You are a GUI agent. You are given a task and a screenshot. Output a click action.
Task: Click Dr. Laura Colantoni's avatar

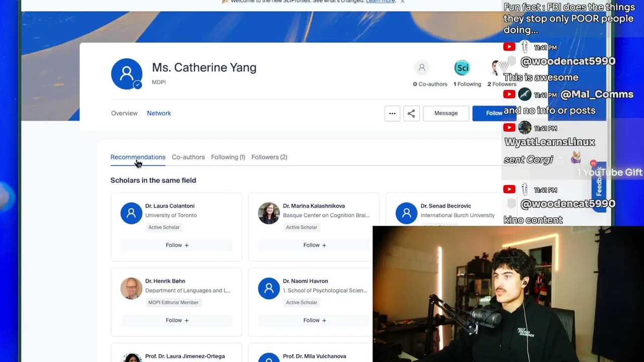tap(131, 213)
